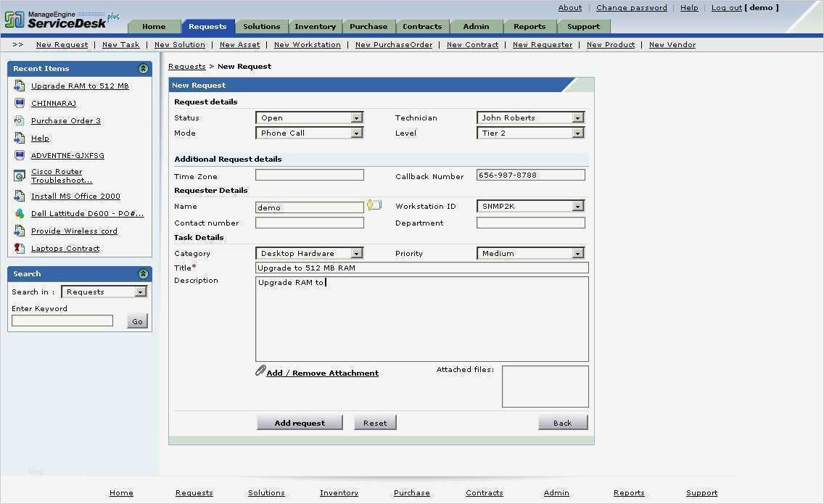Switch to the Admin tab
This screenshot has width=824, height=504.
(x=476, y=26)
